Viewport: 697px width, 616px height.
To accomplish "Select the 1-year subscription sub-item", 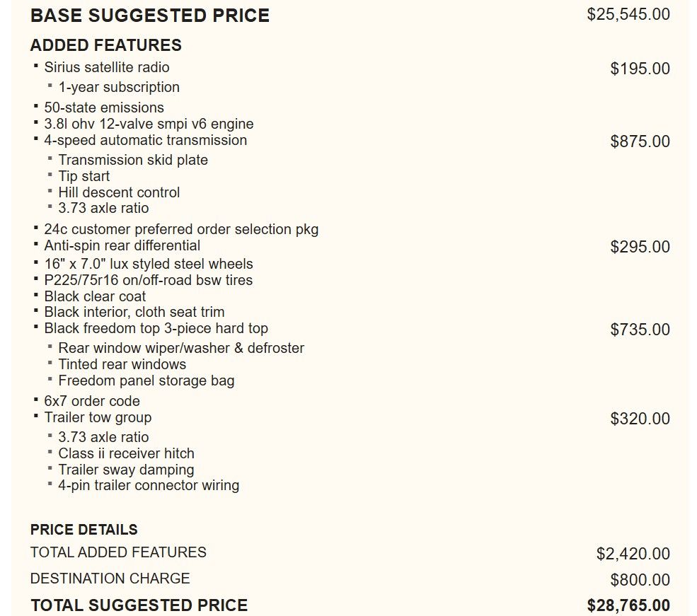I will tap(119, 87).
